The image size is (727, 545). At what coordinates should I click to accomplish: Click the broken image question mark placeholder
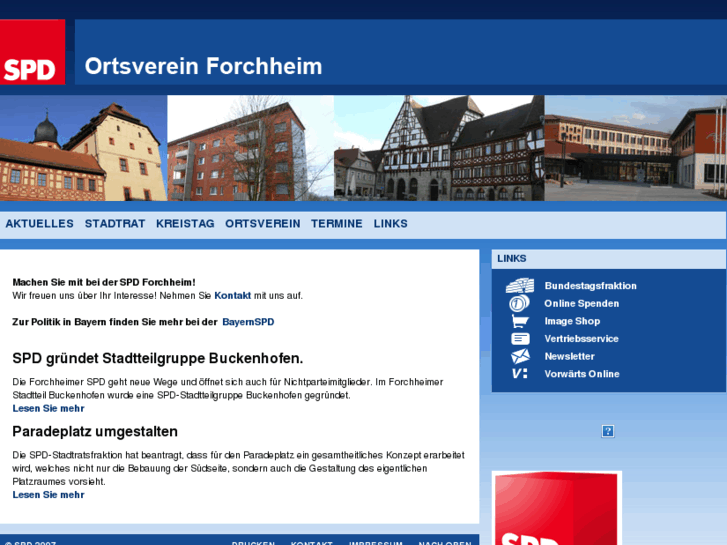pos(608,431)
